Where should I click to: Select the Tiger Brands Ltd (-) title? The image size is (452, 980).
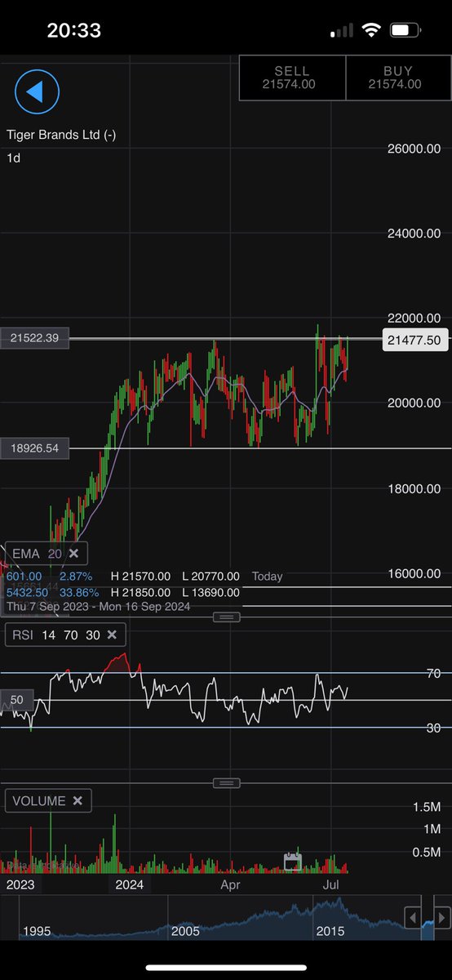coord(61,135)
